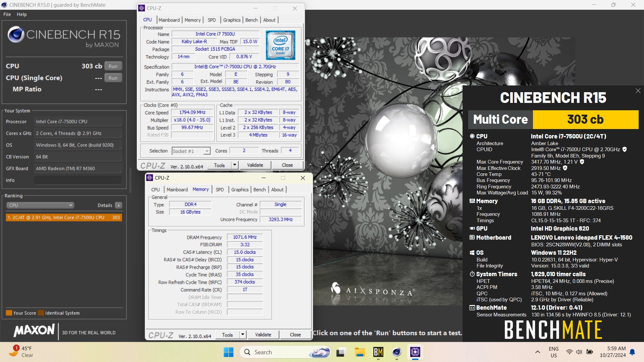Viewport: 644px width, 362px height.
Task: Click Tools in the Memory CPU-Z window
Action: (x=227, y=335)
